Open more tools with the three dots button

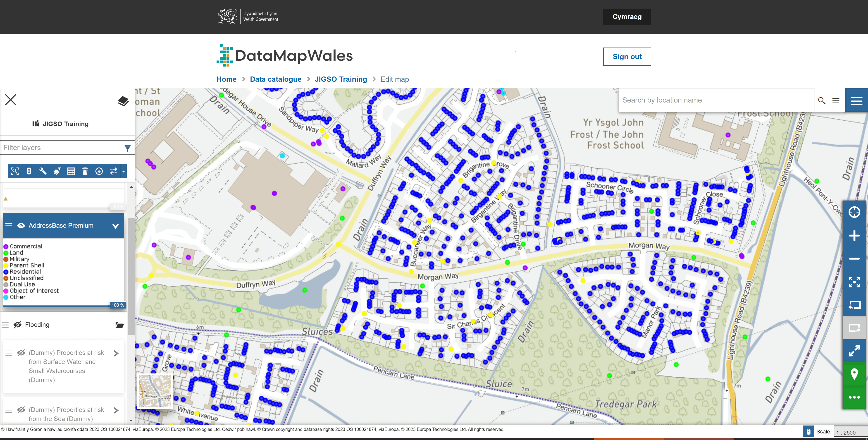coord(854,397)
